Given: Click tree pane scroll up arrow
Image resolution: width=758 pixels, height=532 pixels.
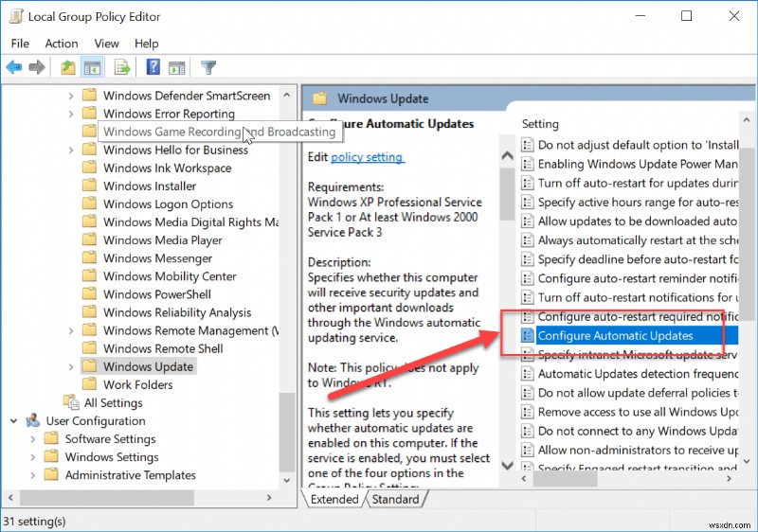Looking at the screenshot, I should [287, 95].
